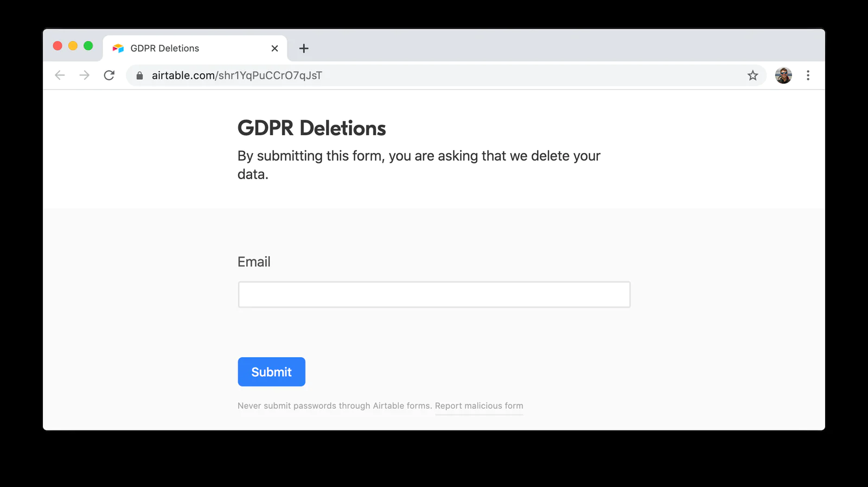868x487 pixels.
Task: Click the Submit button
Action: 271,371
